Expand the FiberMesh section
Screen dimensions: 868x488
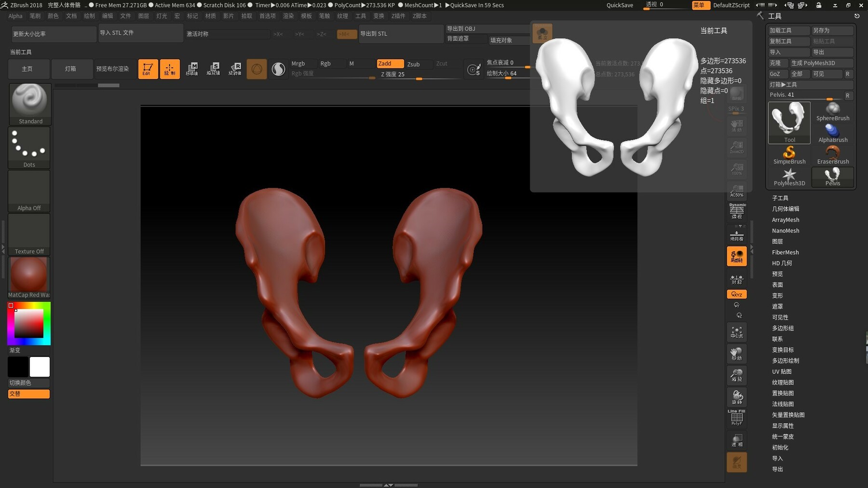pos(785,252)
